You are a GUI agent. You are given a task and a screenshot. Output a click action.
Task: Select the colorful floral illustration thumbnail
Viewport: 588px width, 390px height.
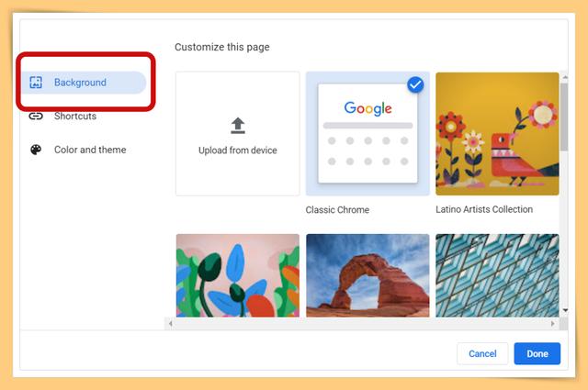click(238, 275)
